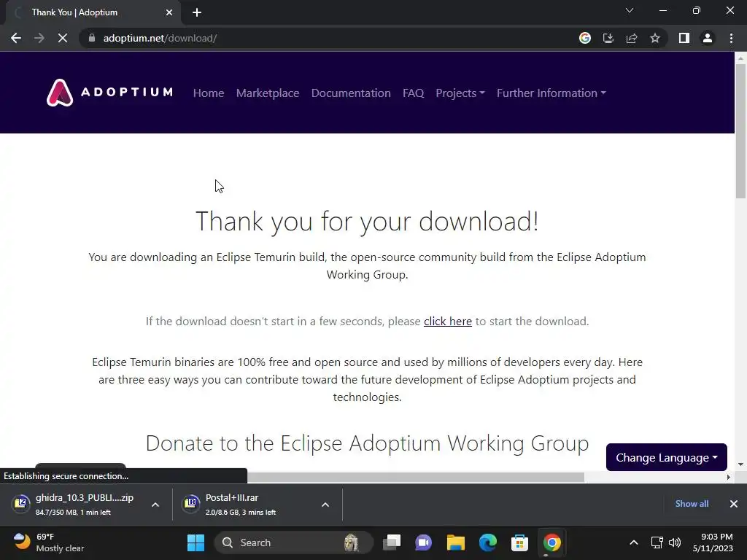Screen dimensions: 747x560
Task: Expand the Further Information dropdown
Action: coord(551,93)
